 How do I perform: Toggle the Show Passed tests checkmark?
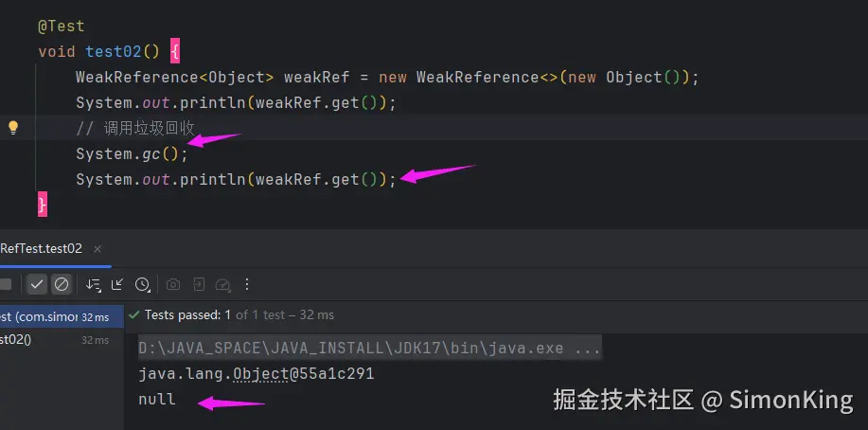37,284
